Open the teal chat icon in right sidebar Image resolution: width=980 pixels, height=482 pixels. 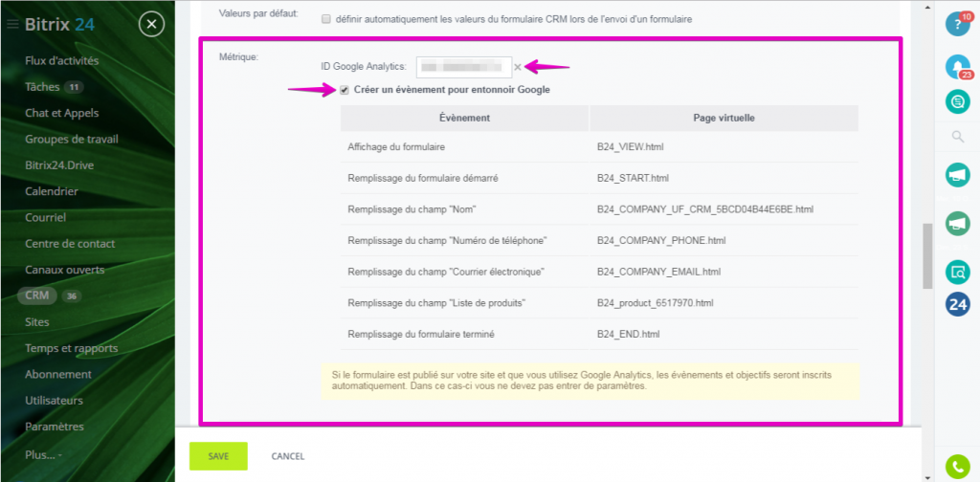957,101
